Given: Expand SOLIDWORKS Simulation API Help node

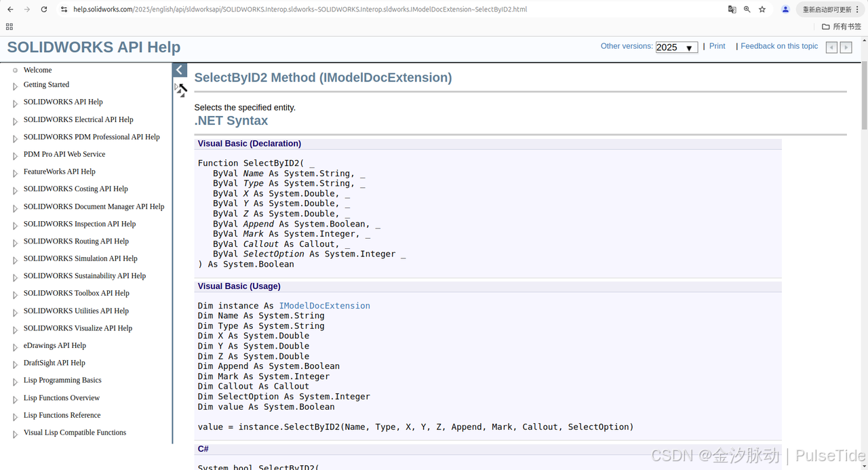Looking at the screenshot, I should tap(15, 260).
